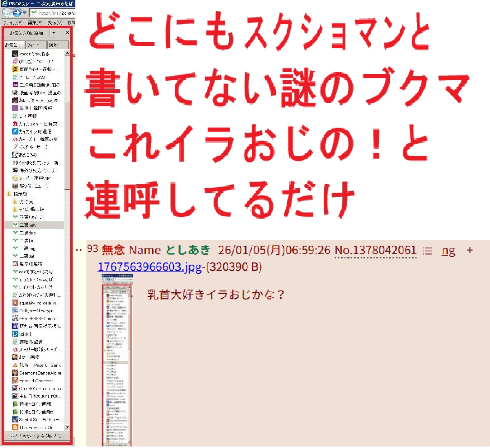Click the The Power Is On Blogger icon
490x448 pixels.
click(15, 427)
